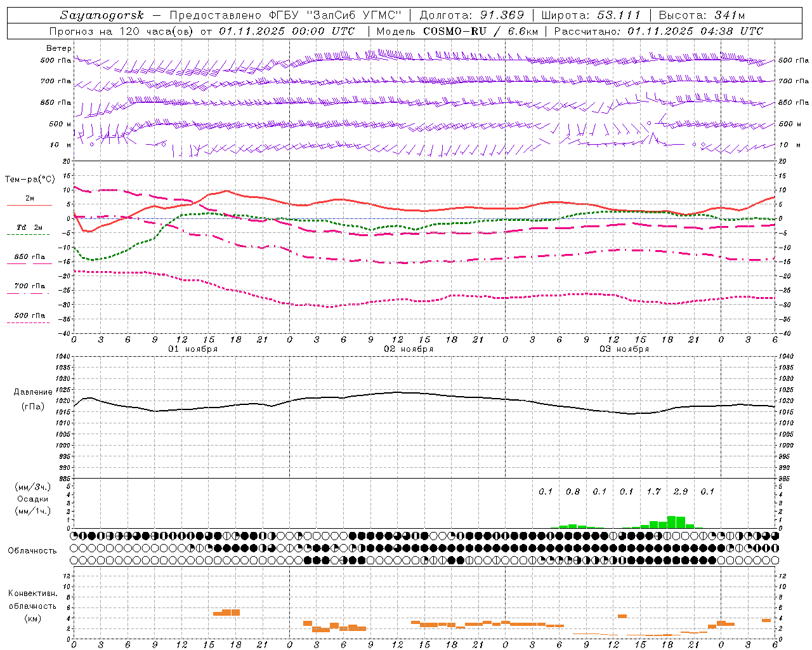
Task: Click the solid red "2м" legend line
Action: point(29,205)
